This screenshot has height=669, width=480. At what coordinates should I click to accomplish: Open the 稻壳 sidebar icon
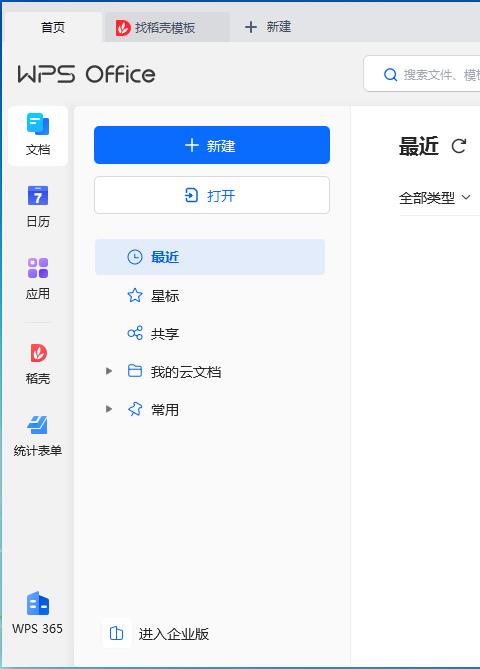coord(38,353)
